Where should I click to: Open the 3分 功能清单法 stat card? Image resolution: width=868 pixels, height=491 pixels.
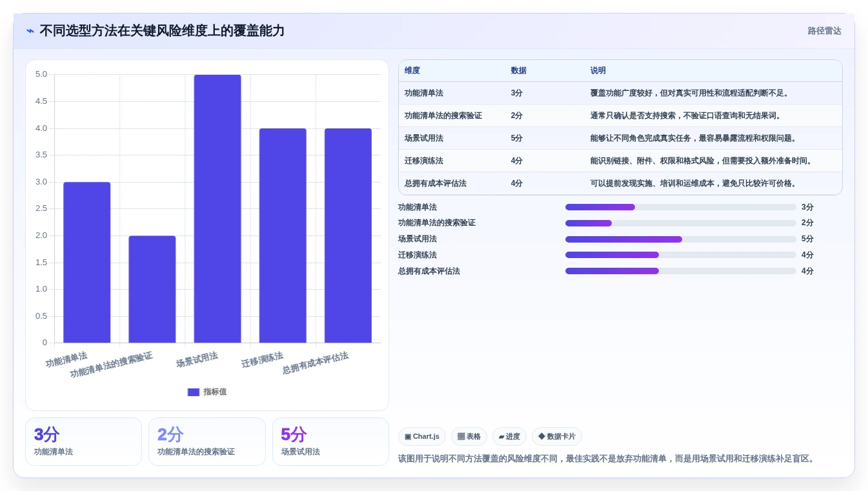point(83,441)
